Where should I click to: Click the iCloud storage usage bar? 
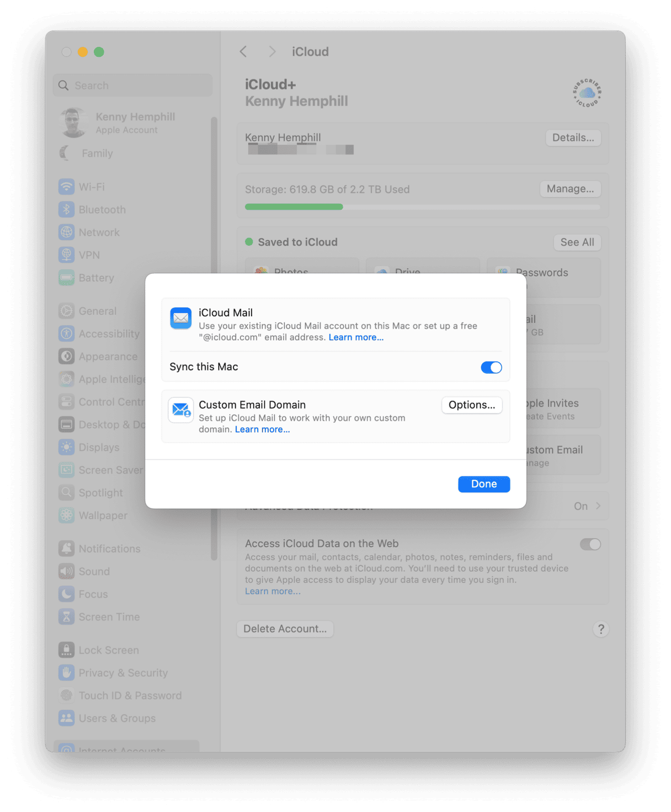(x=423, y=207)
